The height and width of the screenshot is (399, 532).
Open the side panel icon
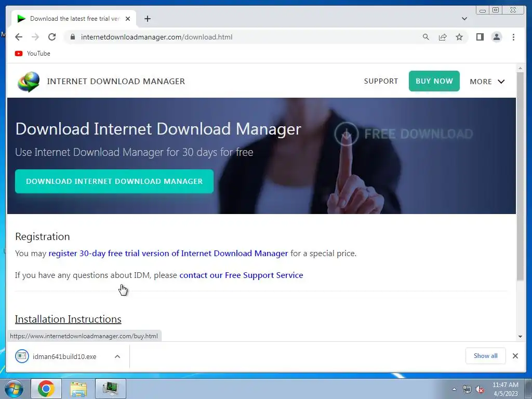point(480,37)
